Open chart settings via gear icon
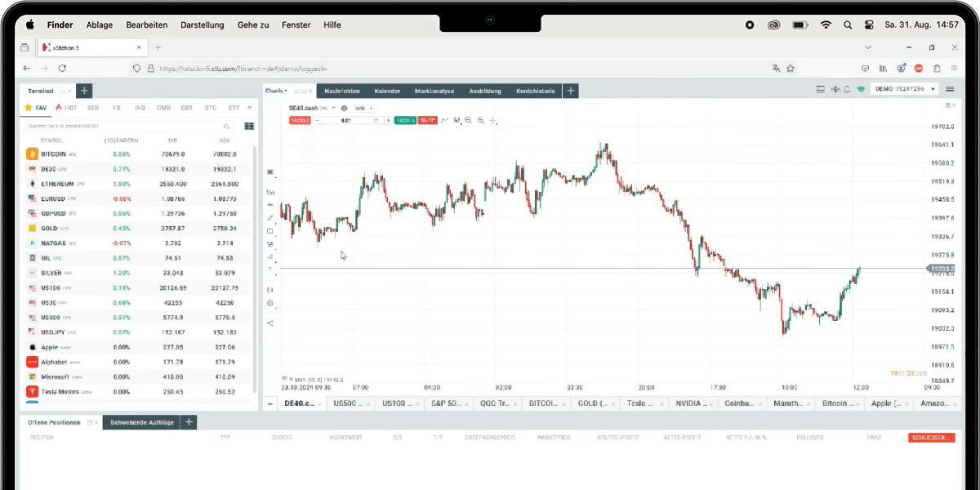The width and height of the screenshot is (980, 490). point(269,301)
